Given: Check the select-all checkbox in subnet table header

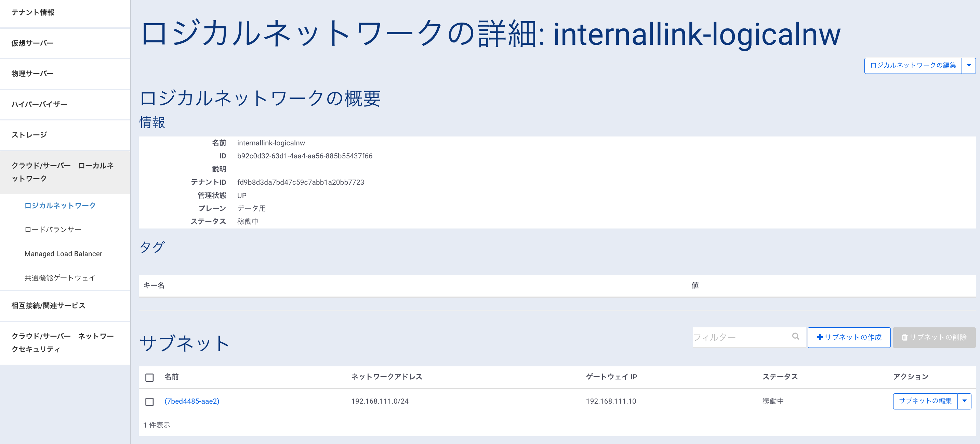Looking at the screenshot, I should pos(149,377).
